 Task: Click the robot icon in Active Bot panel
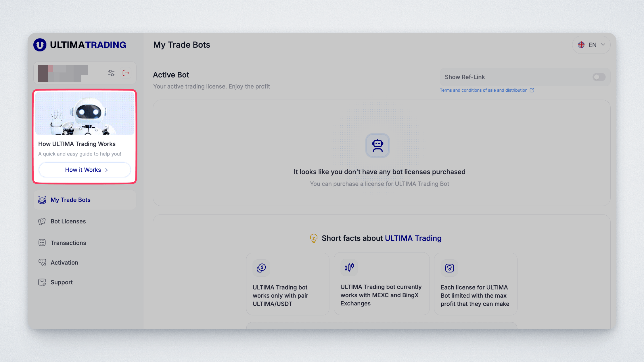tap(377, 145)
